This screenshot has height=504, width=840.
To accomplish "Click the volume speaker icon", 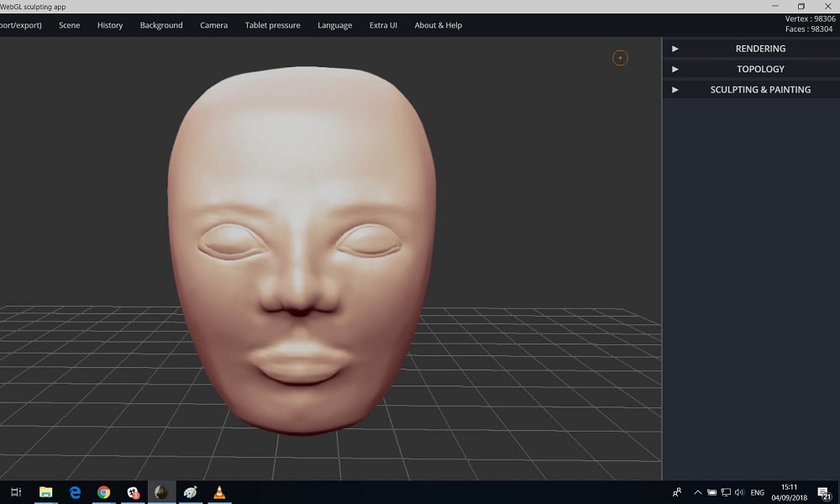I will point(739,492).
